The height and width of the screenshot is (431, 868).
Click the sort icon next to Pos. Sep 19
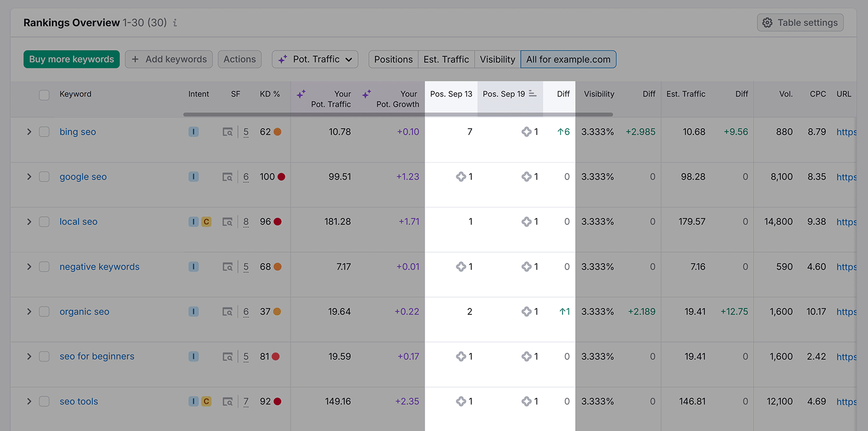(533, 94)
